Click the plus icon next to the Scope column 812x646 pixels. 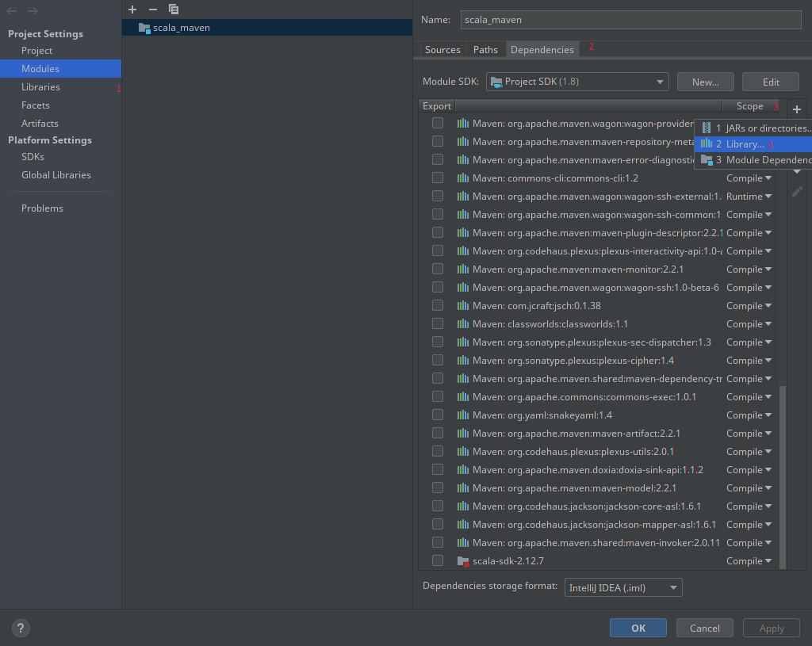pos(797,109)
